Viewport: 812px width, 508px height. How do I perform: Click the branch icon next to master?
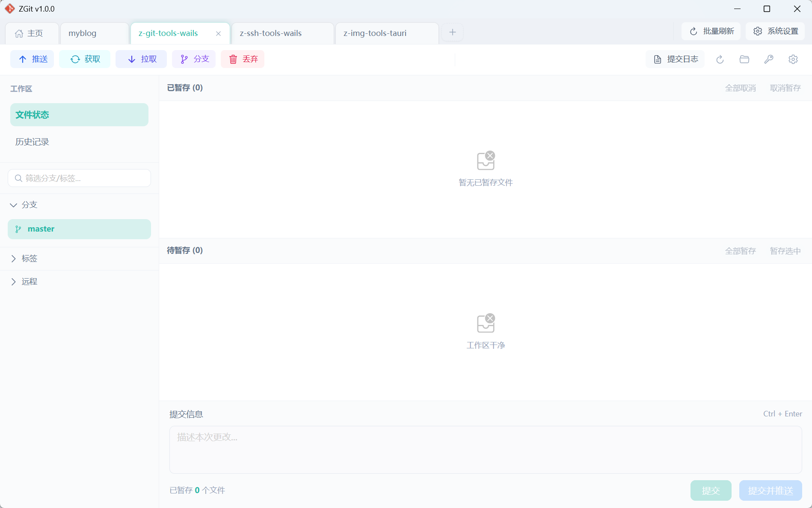pos(18,229)
